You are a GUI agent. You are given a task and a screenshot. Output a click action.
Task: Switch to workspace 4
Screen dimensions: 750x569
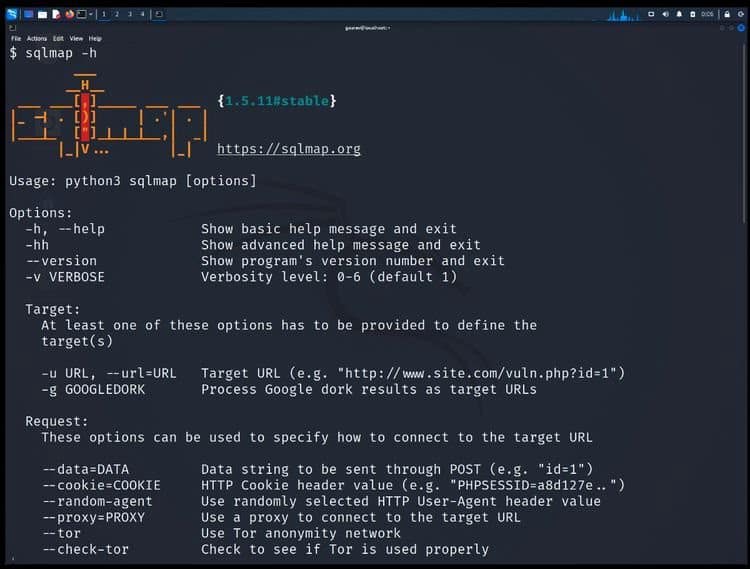[x=143, y=14]
